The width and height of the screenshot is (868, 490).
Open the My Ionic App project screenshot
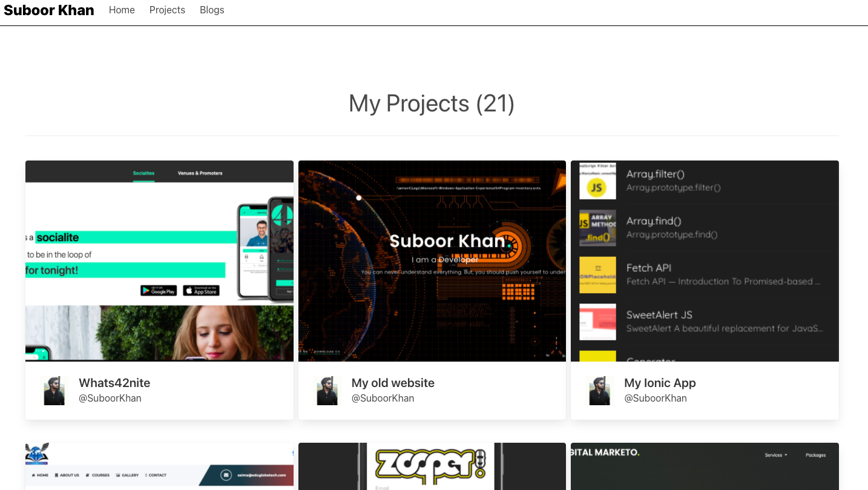(705, 261)
